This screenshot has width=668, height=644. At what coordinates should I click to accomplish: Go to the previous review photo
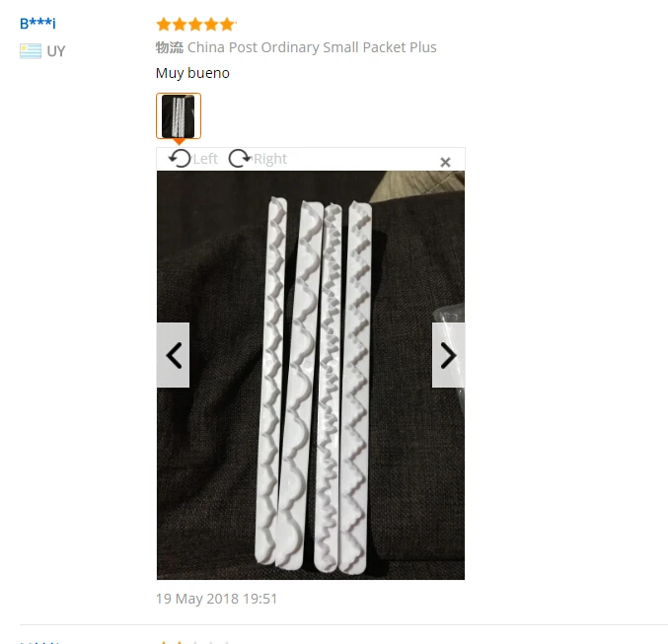(173, 355)
